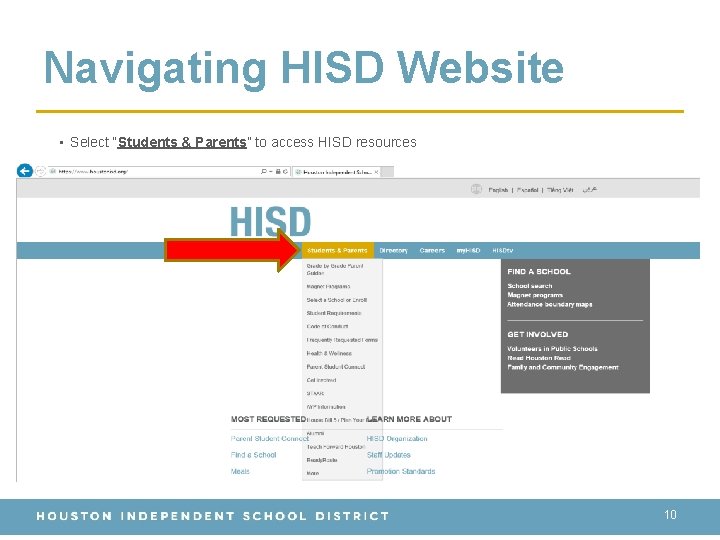This screenshot has width=720, height=540.
Task: Select Grade by Grade Parent Guides entry
Action: coord(335,270)
